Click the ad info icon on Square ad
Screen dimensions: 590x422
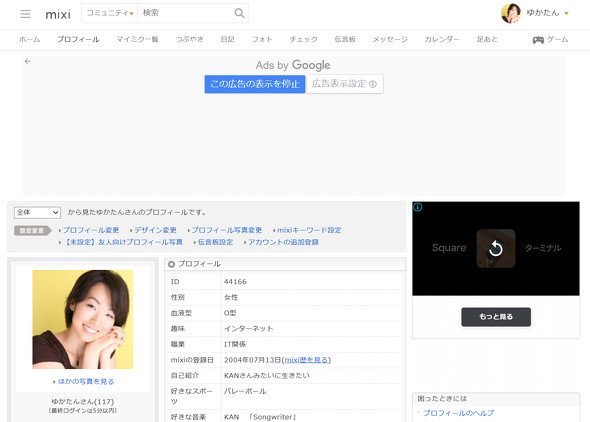tap(418, 207)
